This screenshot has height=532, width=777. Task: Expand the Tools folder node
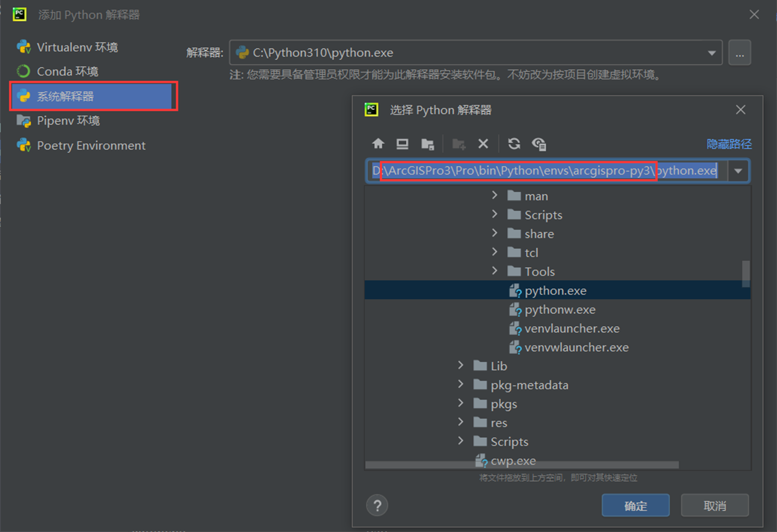pos(495,271)
